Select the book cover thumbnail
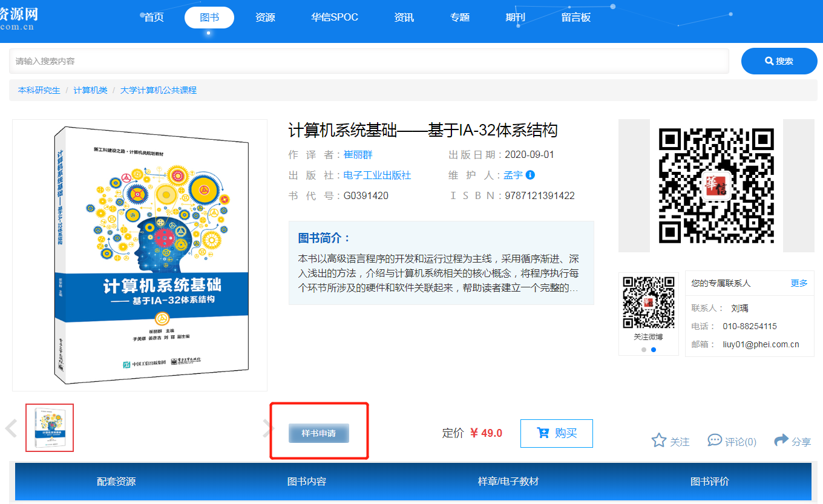 pos(50,428)
